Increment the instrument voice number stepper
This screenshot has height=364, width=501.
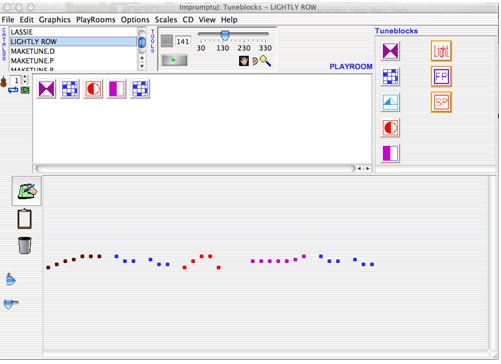[25, 78]
